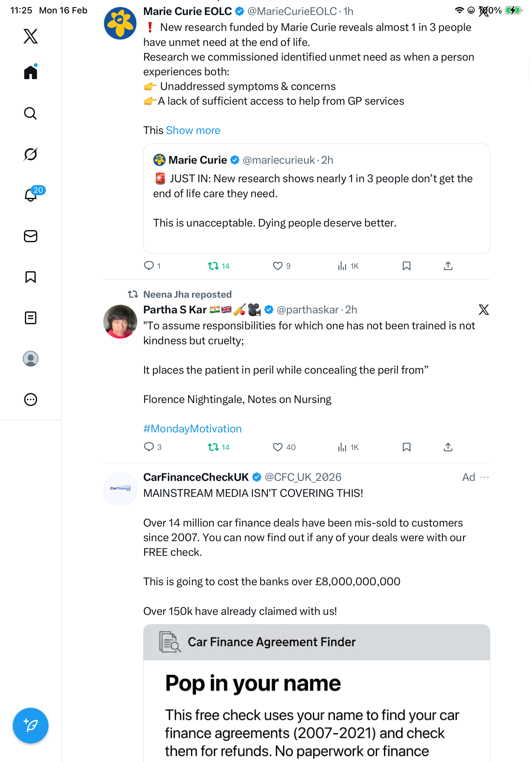Open the search page from the sidebar
The height and width of the screenshot is (762, 532).
click(31, 114)
